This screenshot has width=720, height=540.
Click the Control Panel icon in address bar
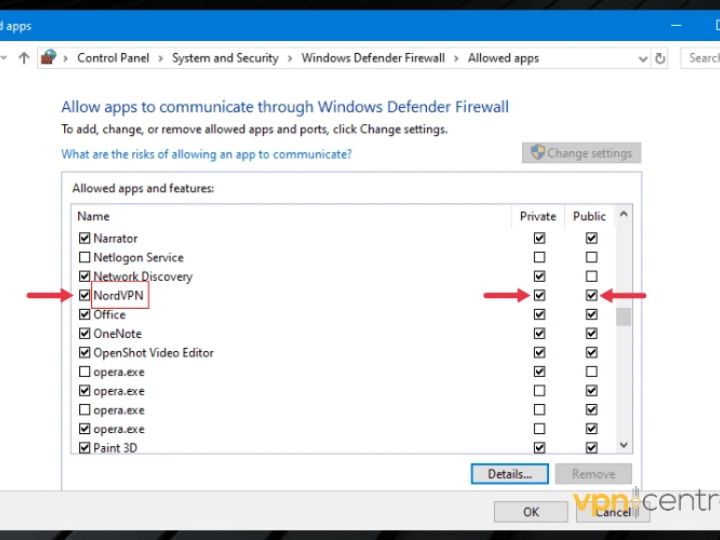(x=49, y=57)
